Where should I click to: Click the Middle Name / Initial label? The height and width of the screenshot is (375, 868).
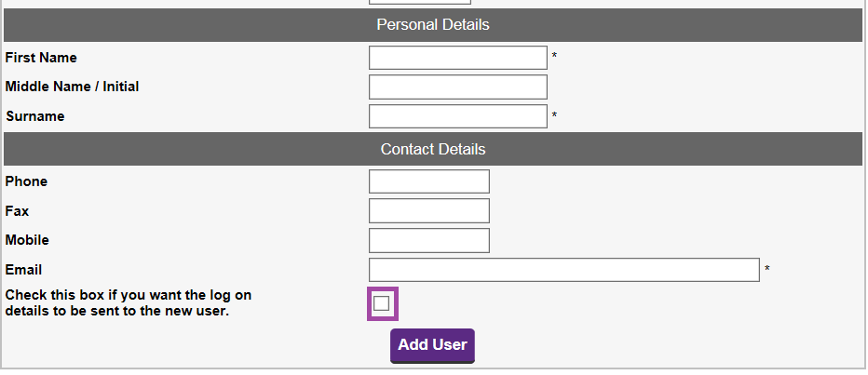(73, 87)
